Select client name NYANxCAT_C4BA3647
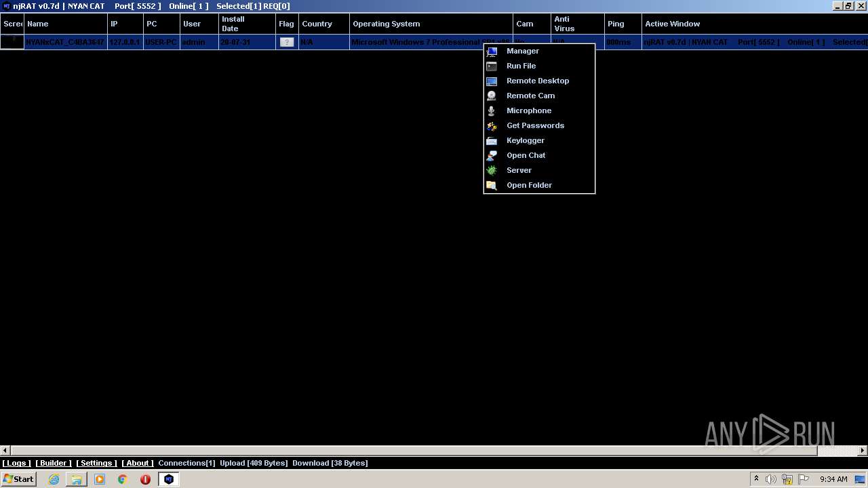 (65, 42)
